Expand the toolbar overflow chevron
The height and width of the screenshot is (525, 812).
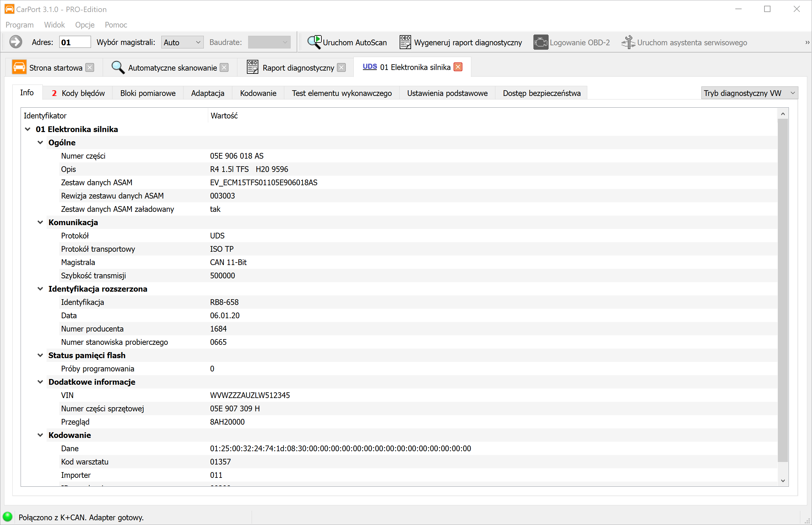(807, 42)
